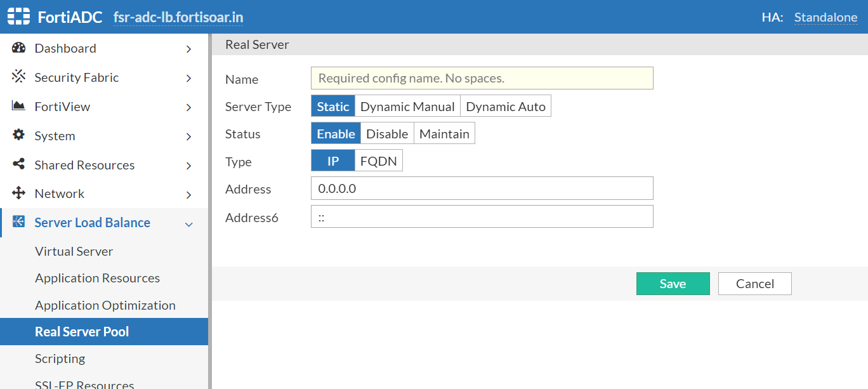
Task: Click the FortiADC apps grid icon
Action: (x=18, y=16)
